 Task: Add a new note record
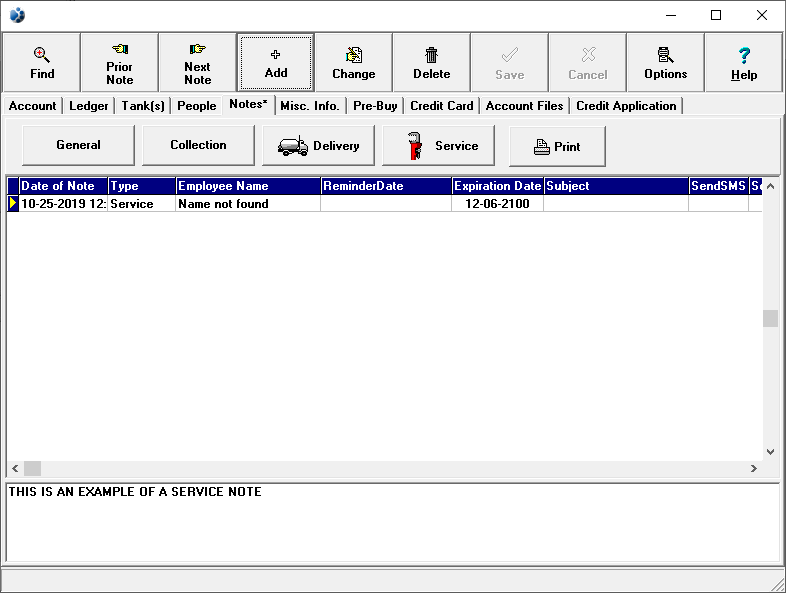[x=275, y=63]
